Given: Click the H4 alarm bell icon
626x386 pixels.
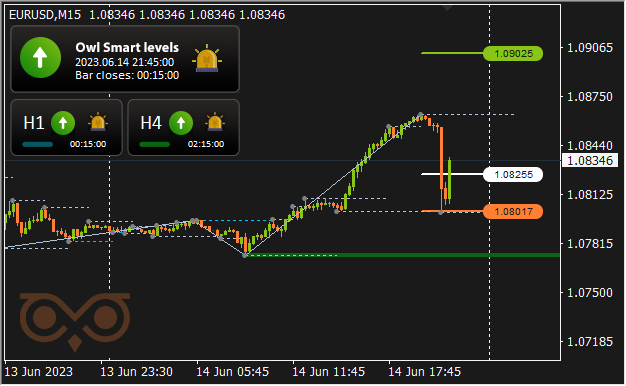Looking at the screenshot, I should [215, 122].
